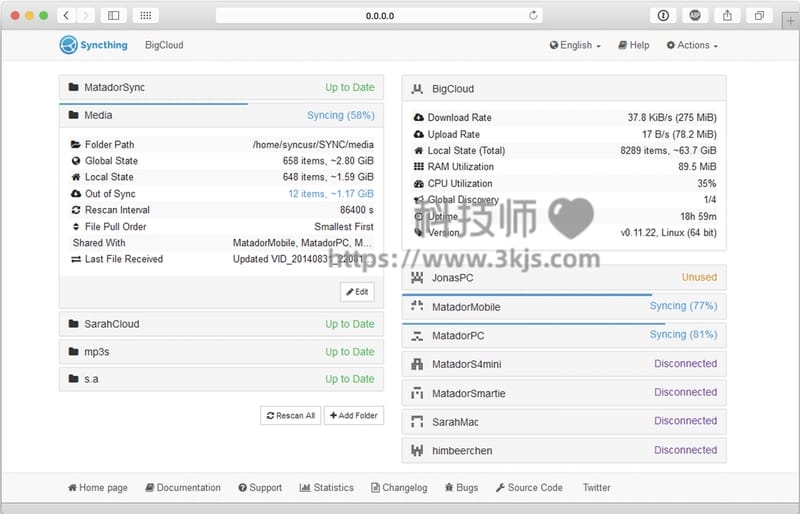The width and height of the screenshot is (800, 514).
Task: Click the folder path /home/syncusr/SYNC/media
Action: [x=313, y=144]
